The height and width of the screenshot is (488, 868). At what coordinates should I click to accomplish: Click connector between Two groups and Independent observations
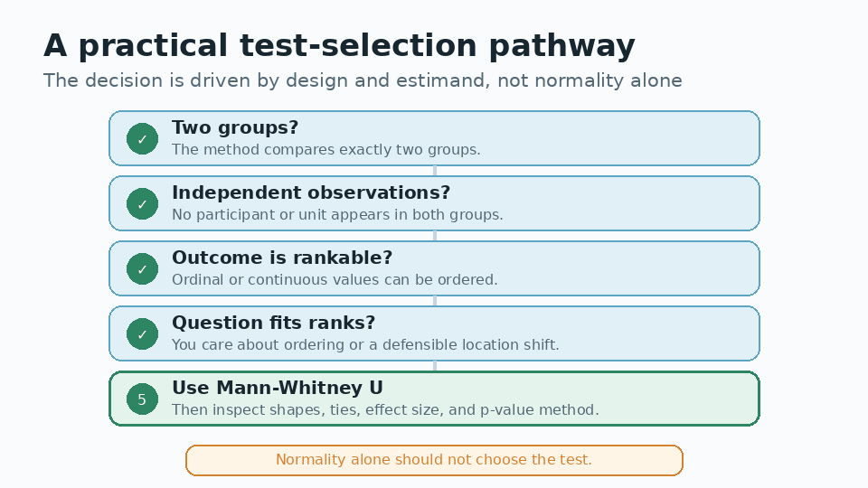pyautogui.click(x=435, y=171)
